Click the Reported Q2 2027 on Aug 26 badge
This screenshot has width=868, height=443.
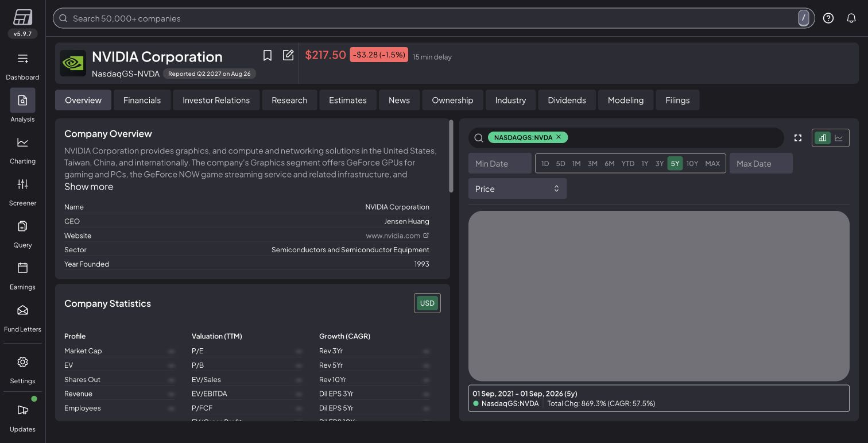coord(210,74)
